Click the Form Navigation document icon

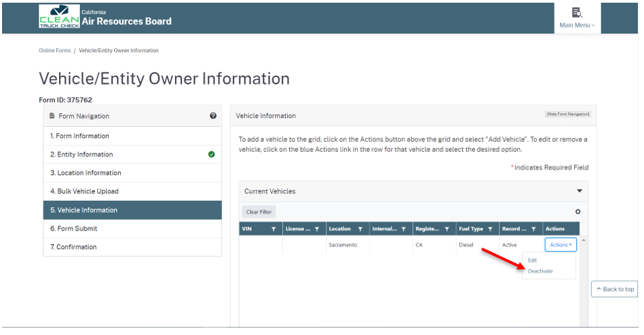tap(52, 116)
